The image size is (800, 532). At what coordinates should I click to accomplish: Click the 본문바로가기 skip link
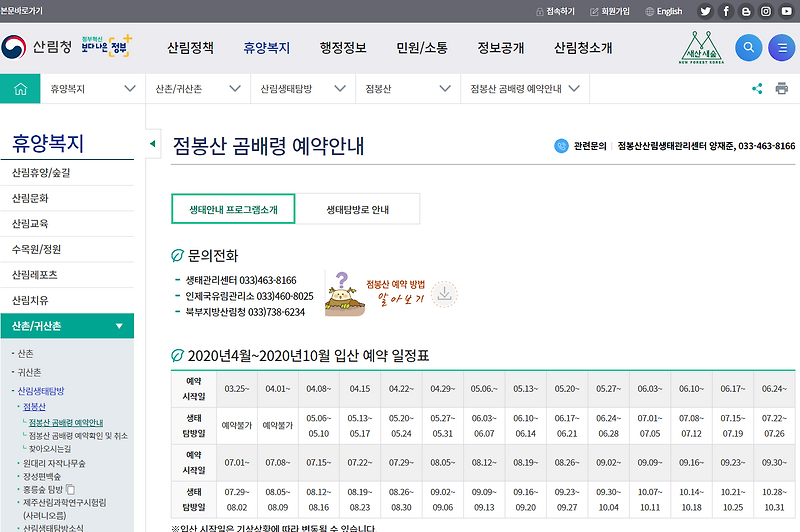(21, 11)
